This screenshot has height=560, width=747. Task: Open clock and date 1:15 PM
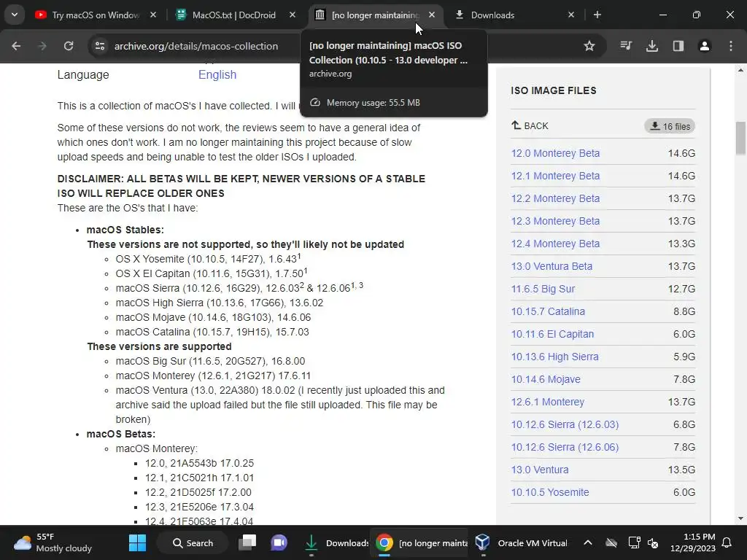click(x=693, y=542)
